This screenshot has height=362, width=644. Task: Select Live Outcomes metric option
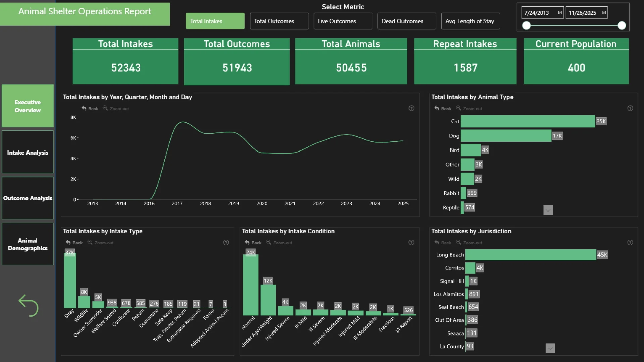pyautogui.click(x=343, y=21)
